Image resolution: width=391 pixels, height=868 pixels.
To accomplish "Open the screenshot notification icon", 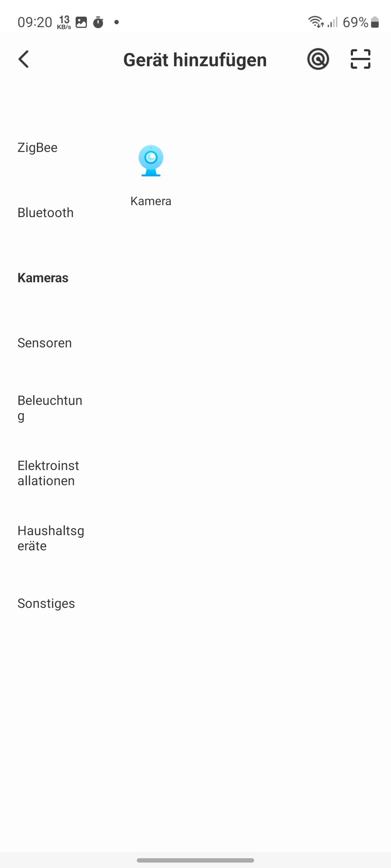I will point(81,22).
